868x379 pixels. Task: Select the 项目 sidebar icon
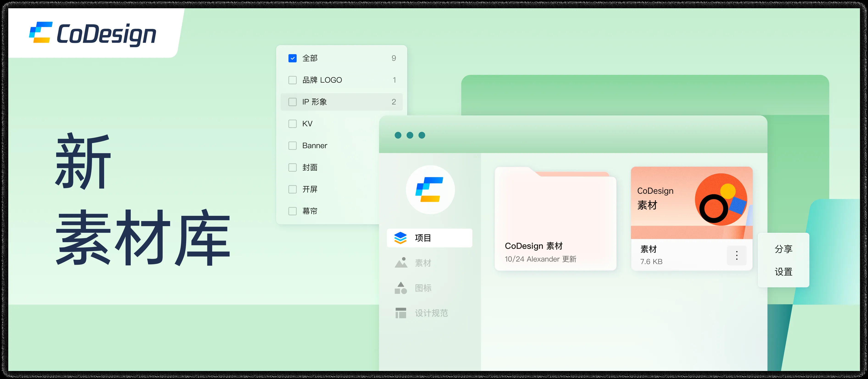click(x=401, y=237)
